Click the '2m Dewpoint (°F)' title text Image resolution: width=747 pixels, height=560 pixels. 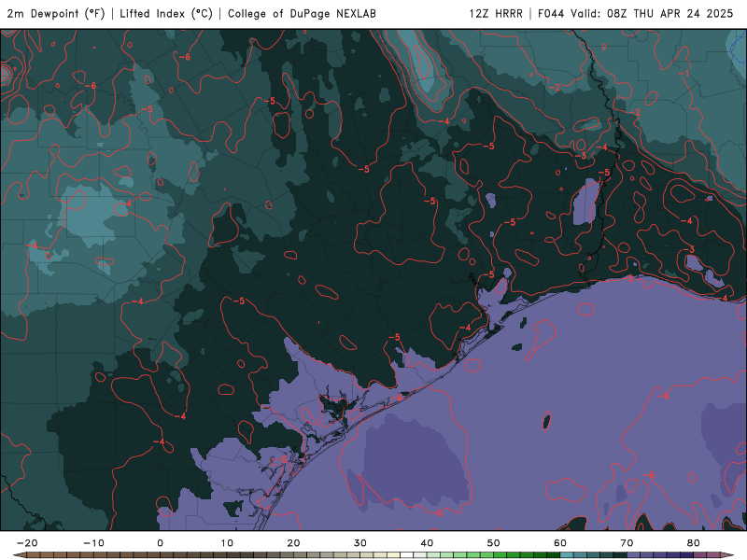pos(56,14)
